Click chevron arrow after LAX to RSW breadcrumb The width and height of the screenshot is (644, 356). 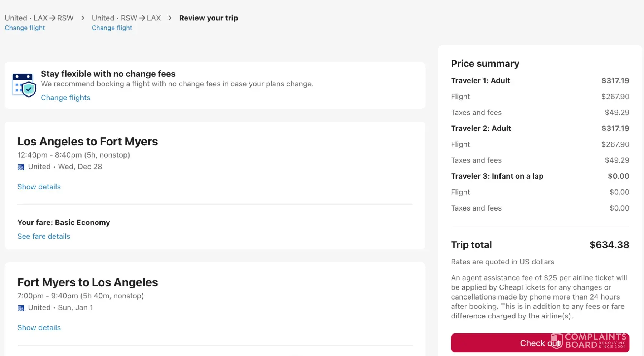click(83, 18)
